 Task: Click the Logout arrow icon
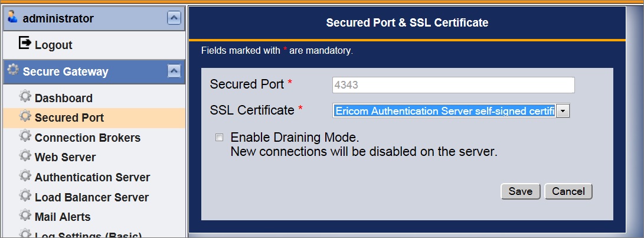tap(25, 43)
